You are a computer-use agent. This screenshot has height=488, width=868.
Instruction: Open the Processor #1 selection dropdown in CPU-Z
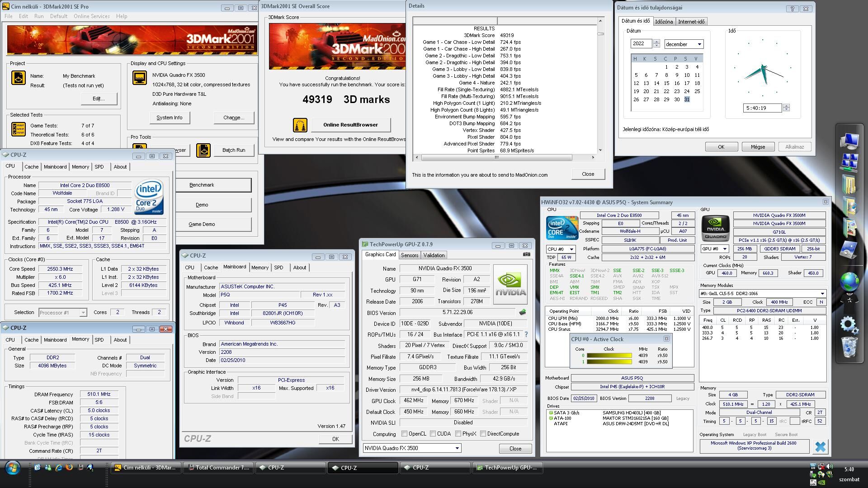coord(62,312)
